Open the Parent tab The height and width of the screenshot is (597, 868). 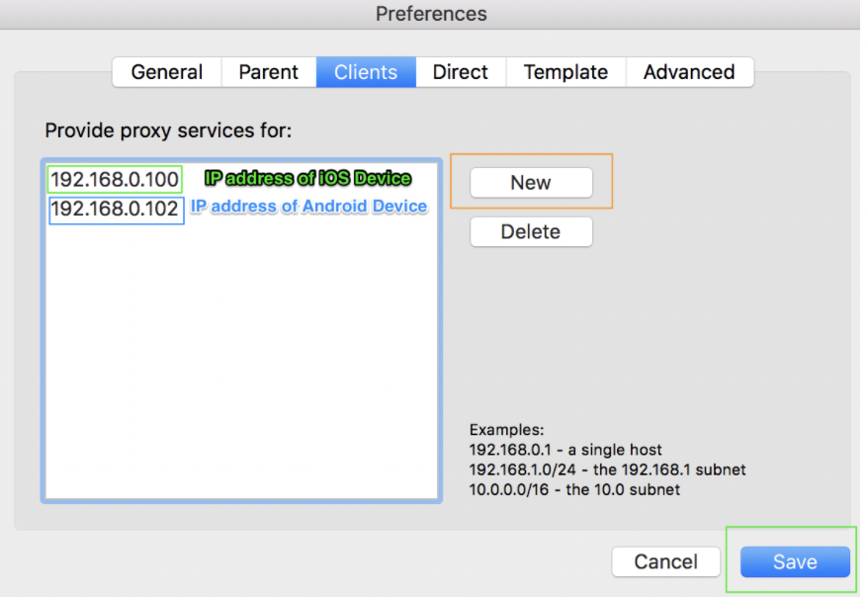(268, 72)
